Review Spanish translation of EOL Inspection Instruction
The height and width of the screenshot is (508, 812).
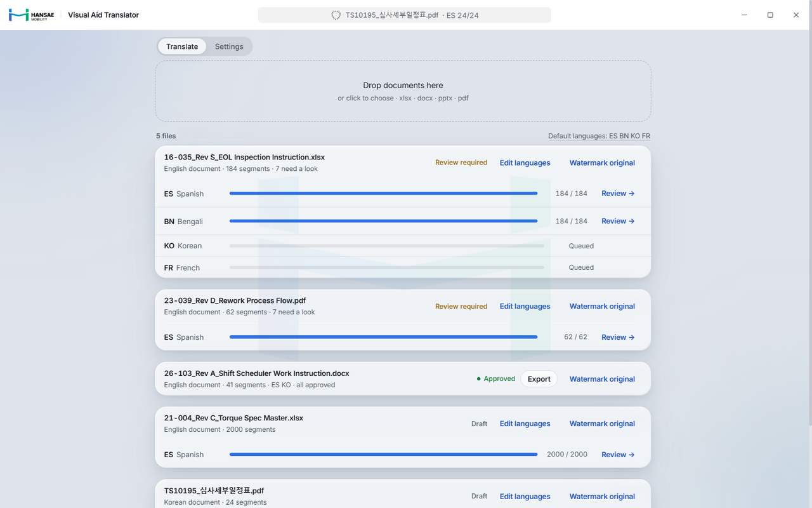coord(618,193)
